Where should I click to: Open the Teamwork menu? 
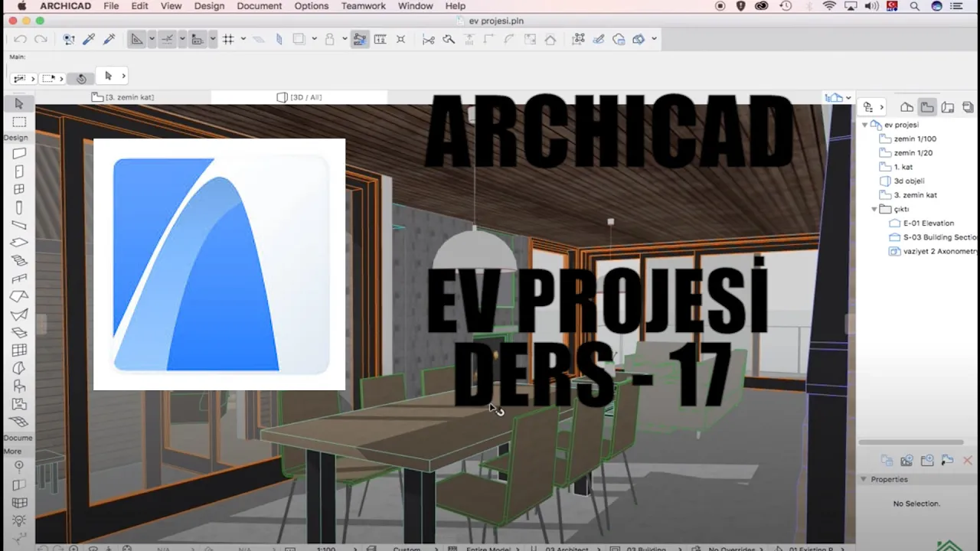click(364, 6)
